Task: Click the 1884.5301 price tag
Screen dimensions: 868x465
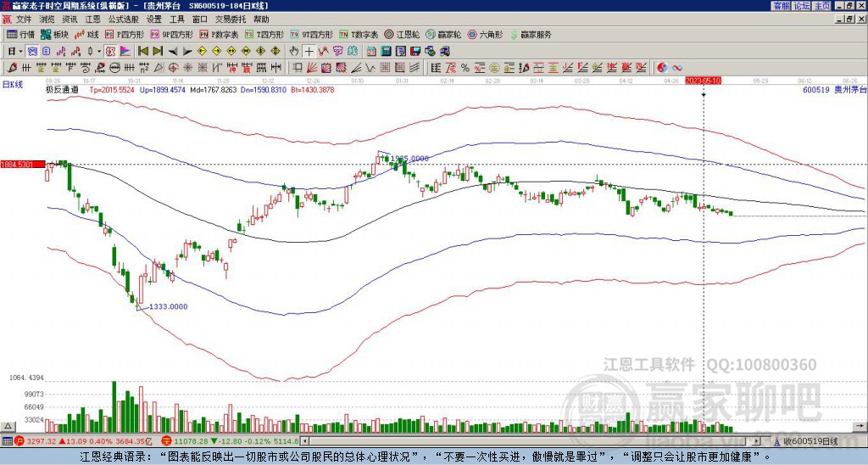Action: (23, 165)
